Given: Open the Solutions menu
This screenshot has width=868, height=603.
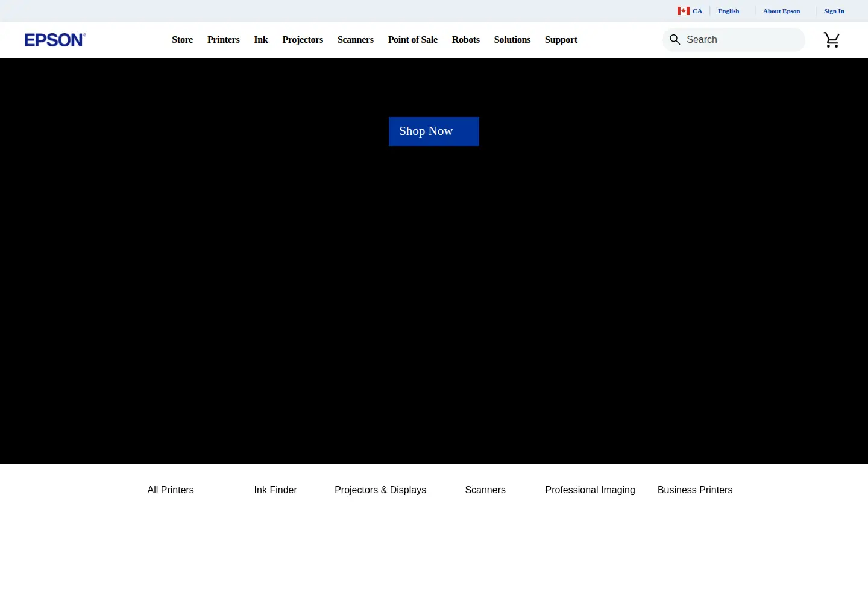Looking at the screenshot, I should coord(512,40).
